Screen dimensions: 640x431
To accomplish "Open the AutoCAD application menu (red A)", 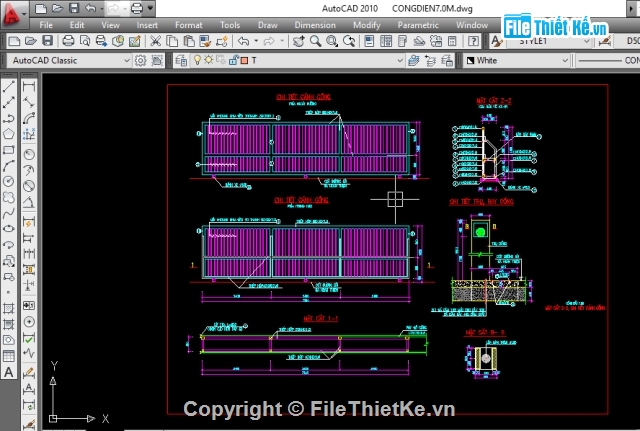I will [13, 13].
